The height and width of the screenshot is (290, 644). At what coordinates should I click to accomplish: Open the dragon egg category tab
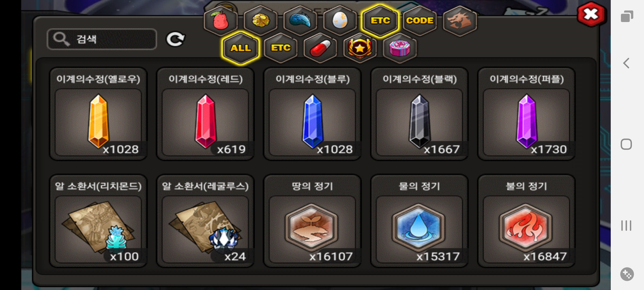click(x=340, y=21)
